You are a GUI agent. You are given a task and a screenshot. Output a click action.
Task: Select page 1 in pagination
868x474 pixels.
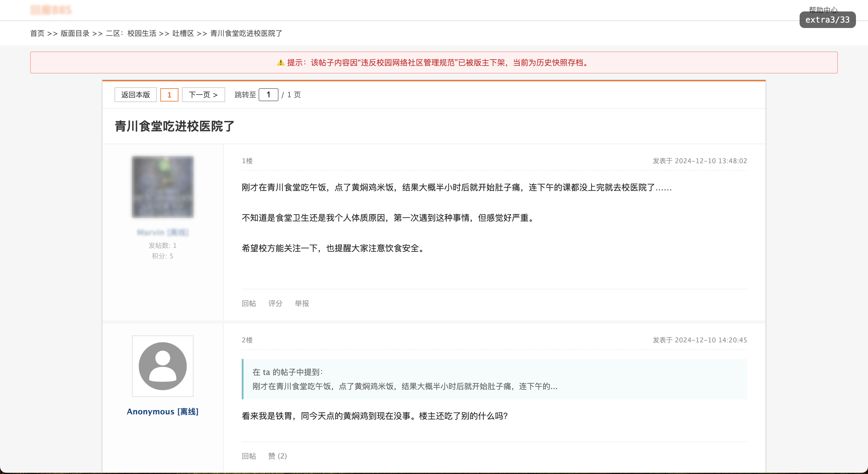click(169, 95)
